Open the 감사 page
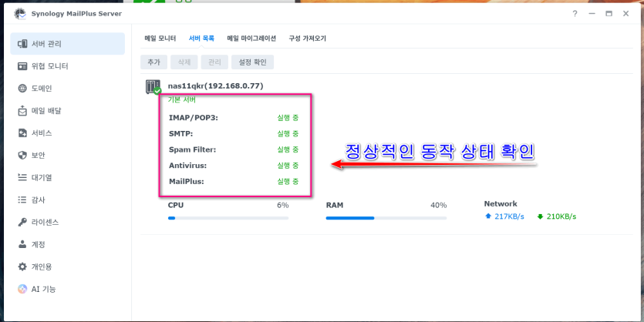Screen dimensions: 644x322 tap(67, 200)
